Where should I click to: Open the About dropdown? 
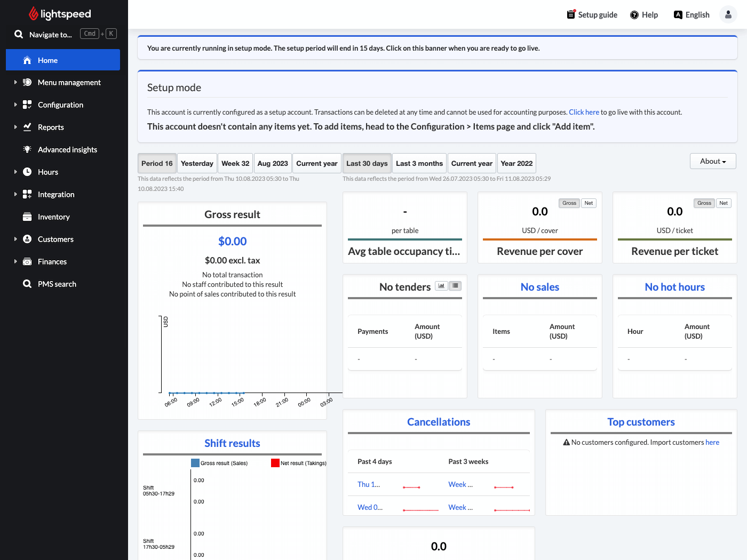(713, 161)
